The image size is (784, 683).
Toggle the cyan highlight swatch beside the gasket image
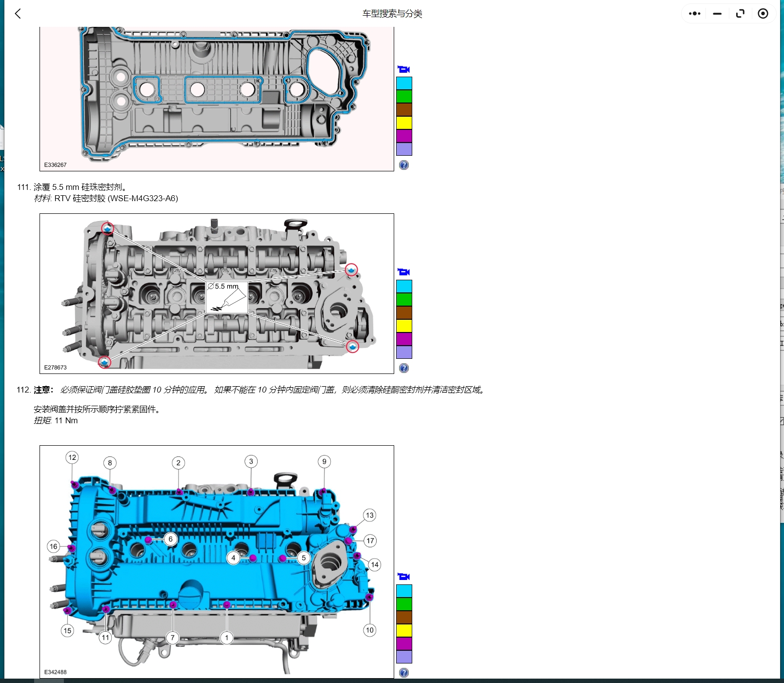click(x=404, y=84)
